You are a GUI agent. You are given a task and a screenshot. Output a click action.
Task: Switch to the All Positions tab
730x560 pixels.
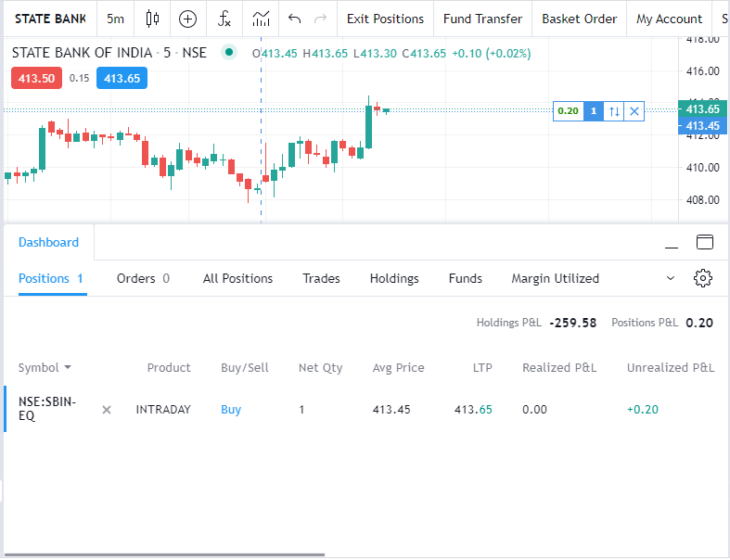pyautogui.click(x=237, y=278)
